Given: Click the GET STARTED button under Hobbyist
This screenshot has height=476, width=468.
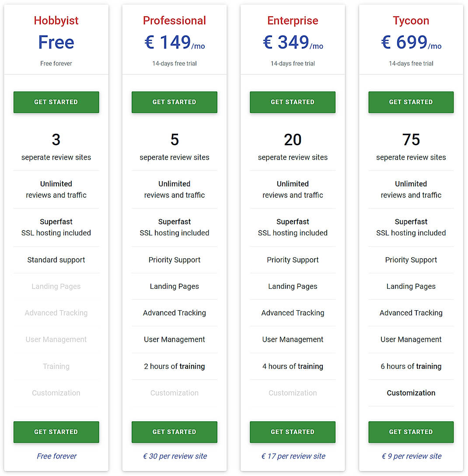Looking at the screenshot, I should tap(56, 102).
